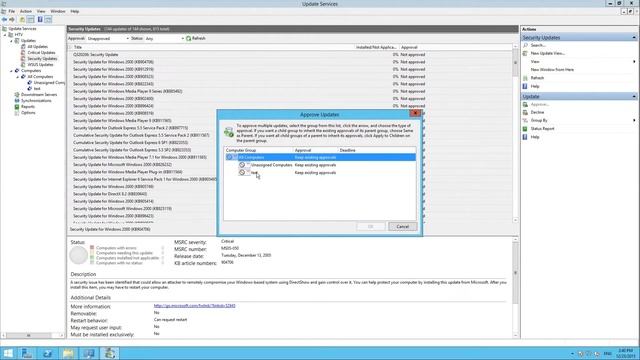Open the View menu
This screenshot has width=640, height=360.
tap(41, 11)
